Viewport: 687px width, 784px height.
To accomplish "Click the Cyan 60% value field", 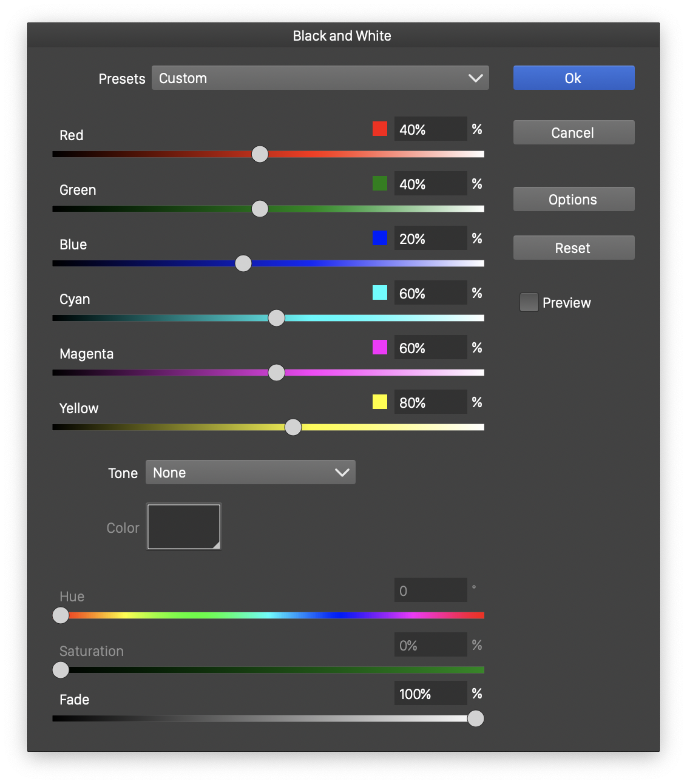I will pos(430,293).
